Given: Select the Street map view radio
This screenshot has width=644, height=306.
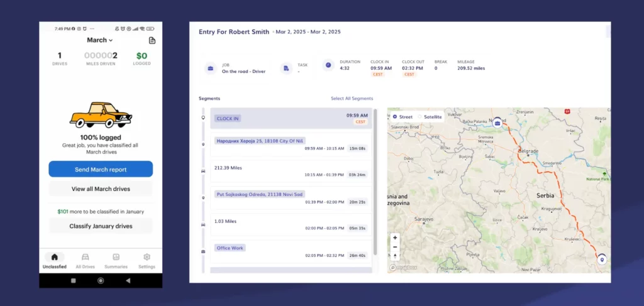Looking at the screenshot, I should click(395, 117).
